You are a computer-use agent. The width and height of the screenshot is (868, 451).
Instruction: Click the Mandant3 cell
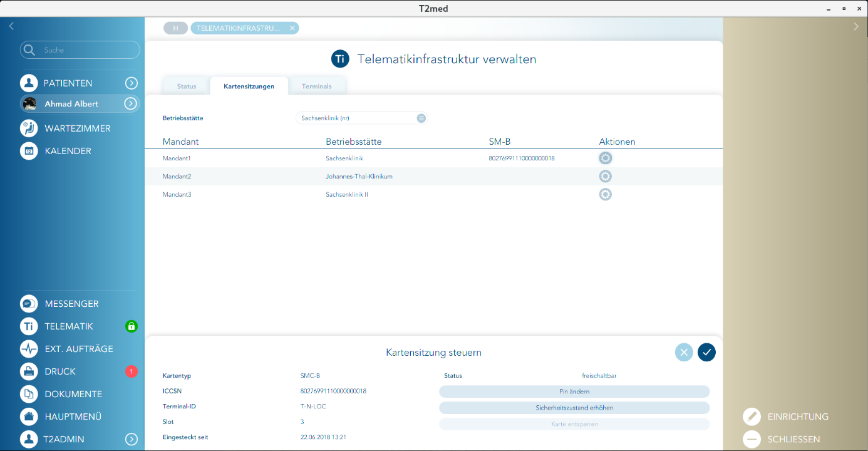[177, 195]
